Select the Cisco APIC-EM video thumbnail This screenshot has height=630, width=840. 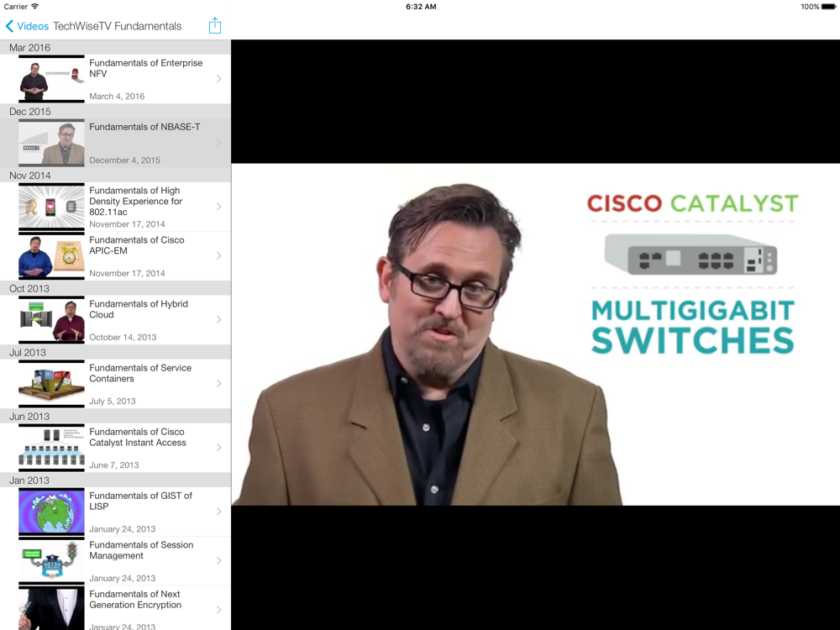tap(51, 255)
